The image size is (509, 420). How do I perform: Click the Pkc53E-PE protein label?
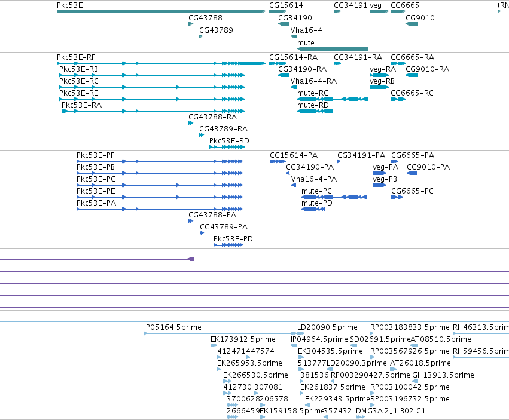(96, 191)
